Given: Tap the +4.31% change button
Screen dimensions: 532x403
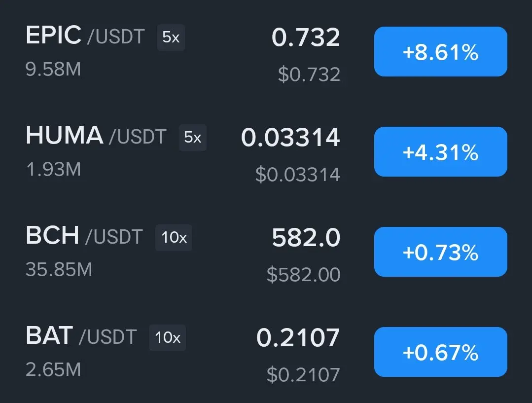Looking at the screenshot, I should click(440, 152).
